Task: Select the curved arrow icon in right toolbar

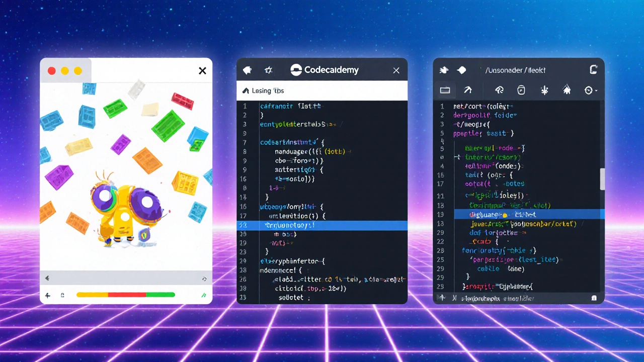Action: click(x=468, y=90)
